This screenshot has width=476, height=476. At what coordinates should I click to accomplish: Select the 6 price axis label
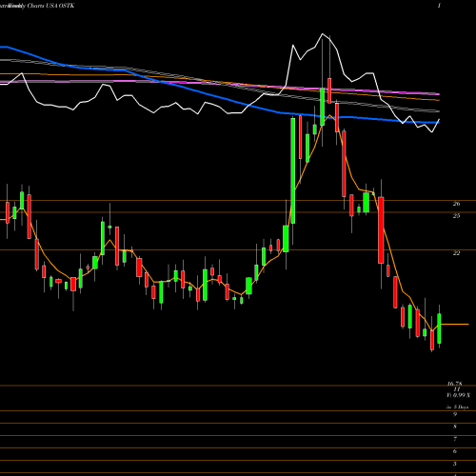coord(455,451)
